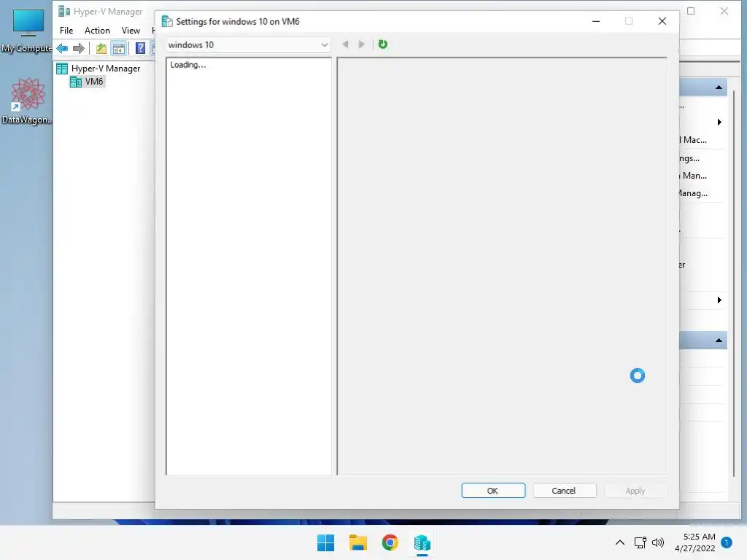747x560 pixels.
Task: Open the View menu
Action: click(131, 31)
